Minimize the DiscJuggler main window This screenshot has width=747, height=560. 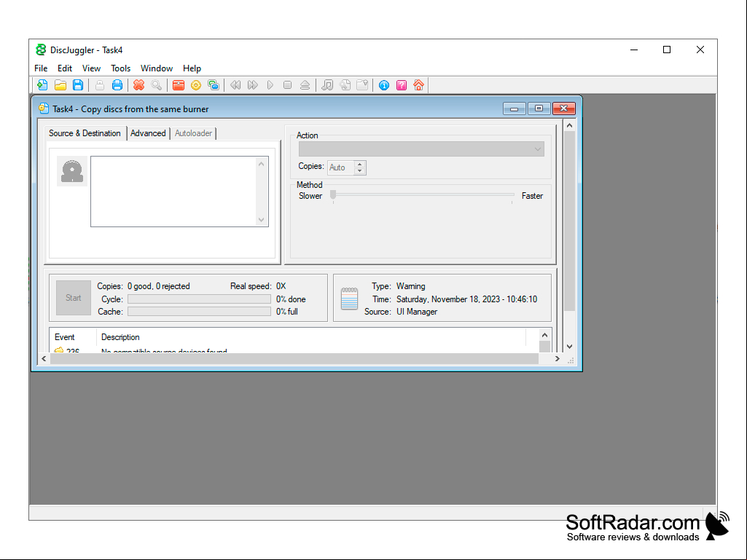pos(634,50)
